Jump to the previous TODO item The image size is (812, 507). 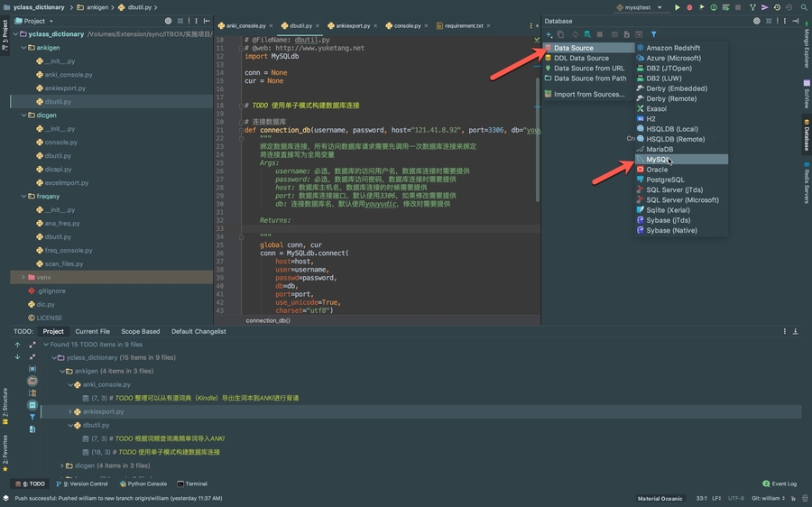tap(17, 345)
